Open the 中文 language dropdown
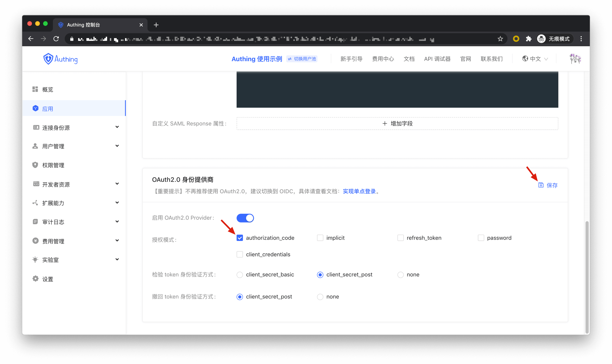Image resolution: width=612 pixels, height=364 pixels. pyautogui.click(x=535, y=59)
